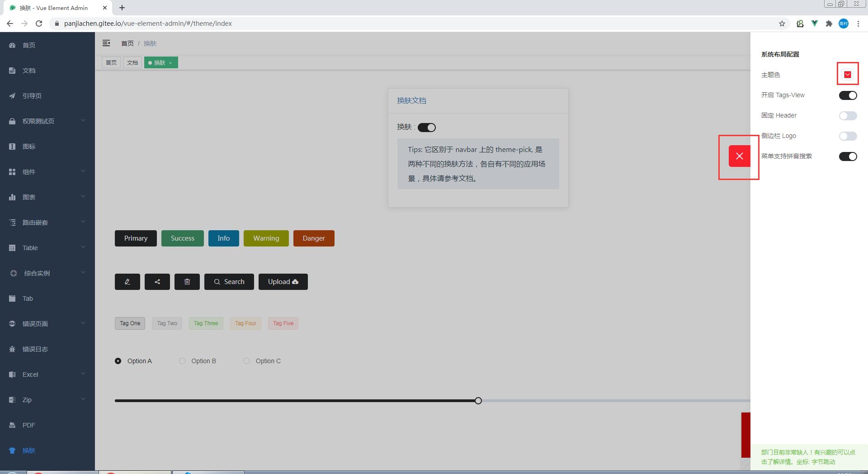868x474 pixels.
Task: Select radio Option B
Action: point(198,361)
